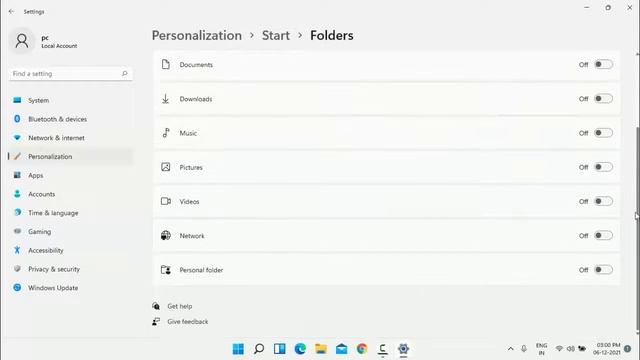Open Network & internet category
This screenshot has width=640, height=360.
pos(70,138)
